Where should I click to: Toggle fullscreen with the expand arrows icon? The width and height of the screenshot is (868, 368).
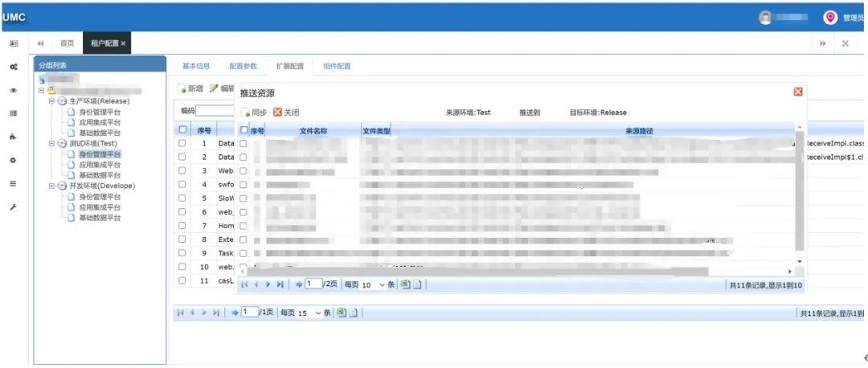pos(845,43)
